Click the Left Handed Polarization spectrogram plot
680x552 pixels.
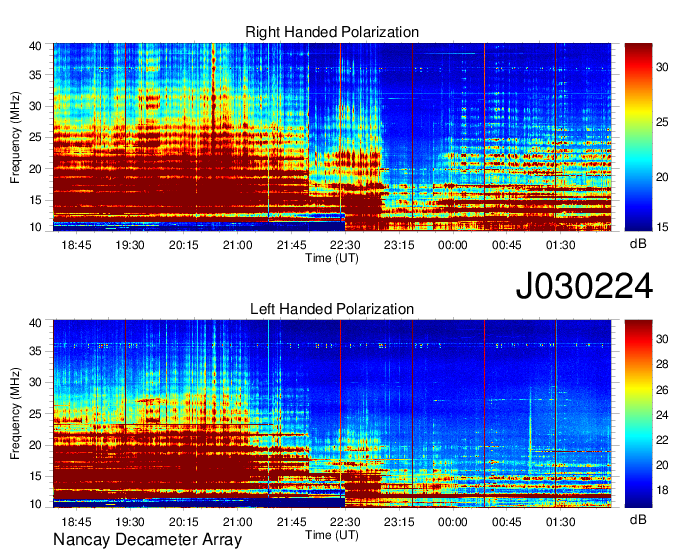[332, 414]
